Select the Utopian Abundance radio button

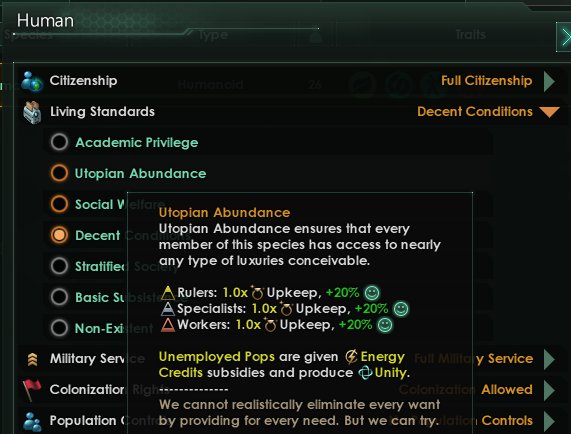59,173
